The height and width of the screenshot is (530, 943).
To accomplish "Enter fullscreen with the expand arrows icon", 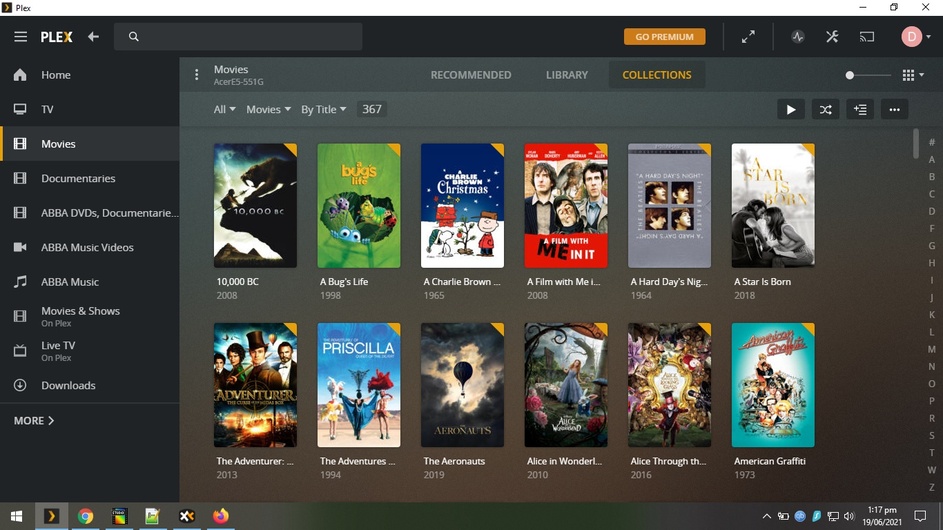I will [748, 37].
